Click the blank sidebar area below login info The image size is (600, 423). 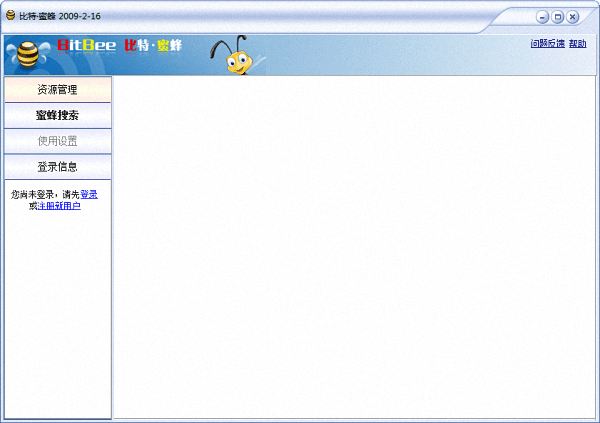[57, 310]
